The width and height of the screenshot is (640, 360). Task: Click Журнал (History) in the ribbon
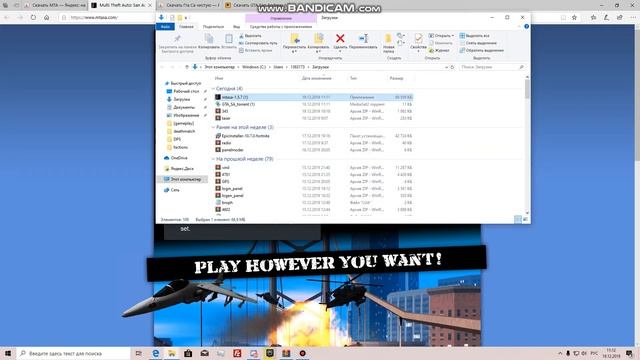point(439,50)
